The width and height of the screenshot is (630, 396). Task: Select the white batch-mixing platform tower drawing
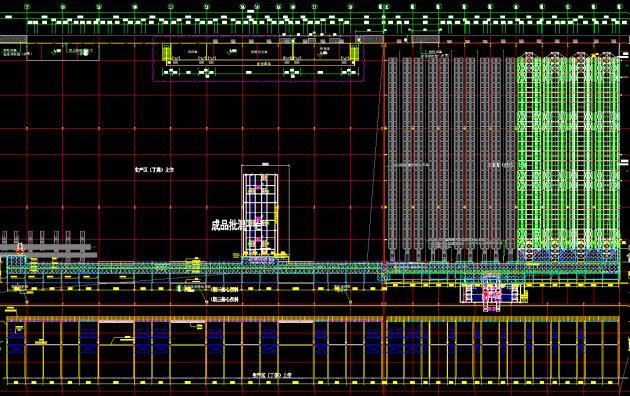(x=260, y=214)
